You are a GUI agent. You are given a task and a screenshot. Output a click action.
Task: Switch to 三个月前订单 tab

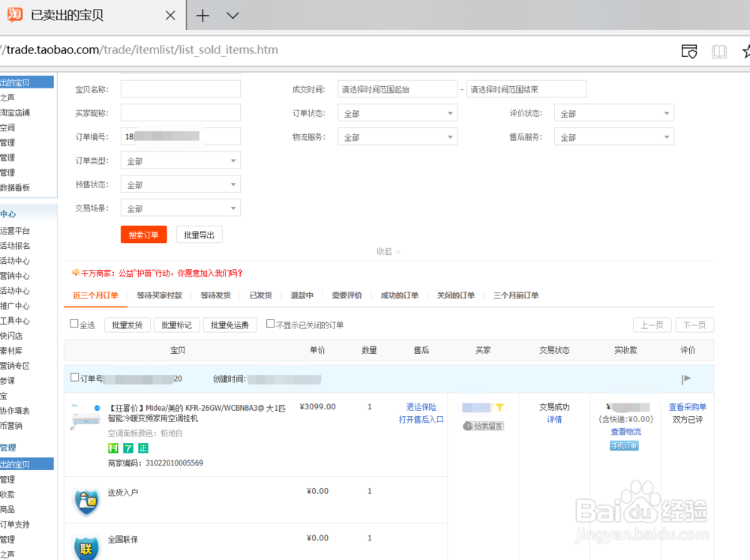tap(516, 295)
